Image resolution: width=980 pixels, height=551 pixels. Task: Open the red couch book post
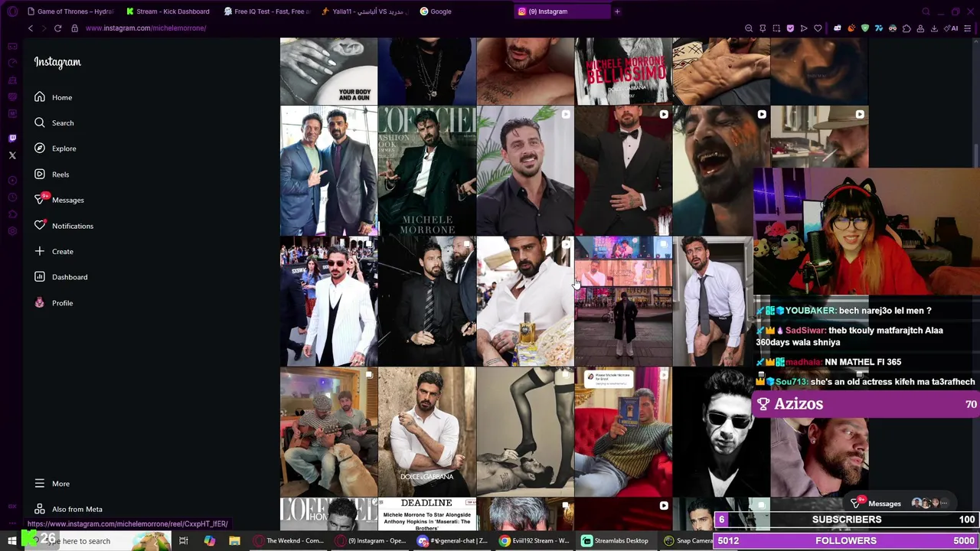click(622, 432)
